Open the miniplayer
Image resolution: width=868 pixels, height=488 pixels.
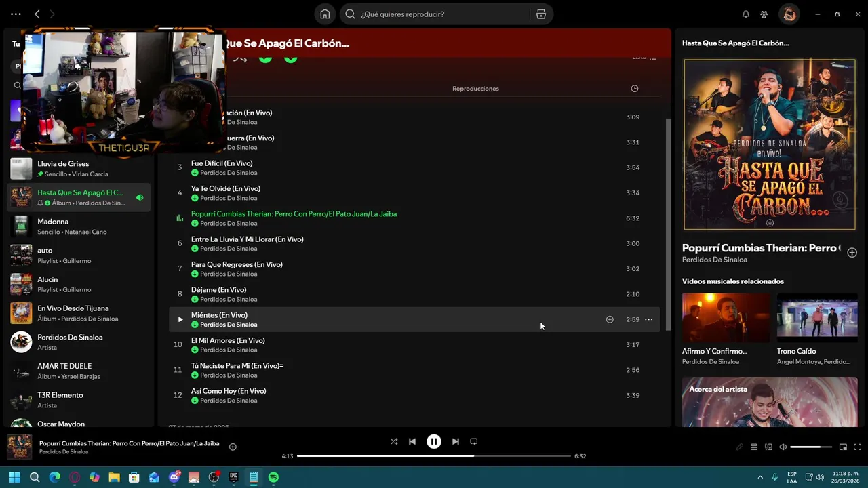[844, 447]
